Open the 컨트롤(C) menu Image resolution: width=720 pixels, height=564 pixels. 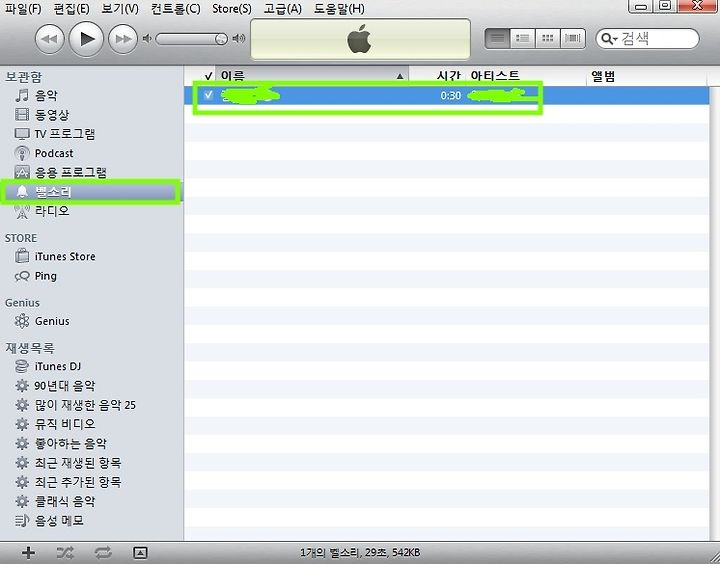coord(176,8)
